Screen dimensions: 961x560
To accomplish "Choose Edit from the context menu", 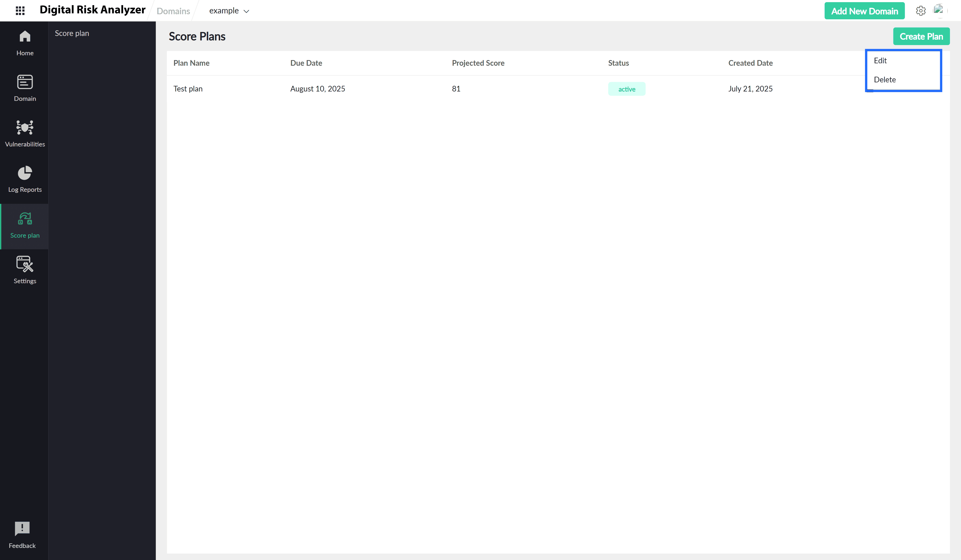I will coord(880,61).
